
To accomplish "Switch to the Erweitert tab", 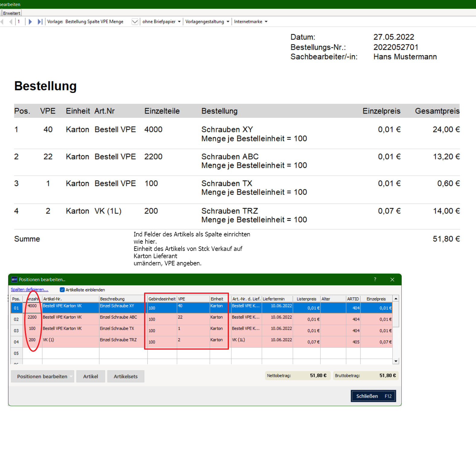I will tap(11, 13).
